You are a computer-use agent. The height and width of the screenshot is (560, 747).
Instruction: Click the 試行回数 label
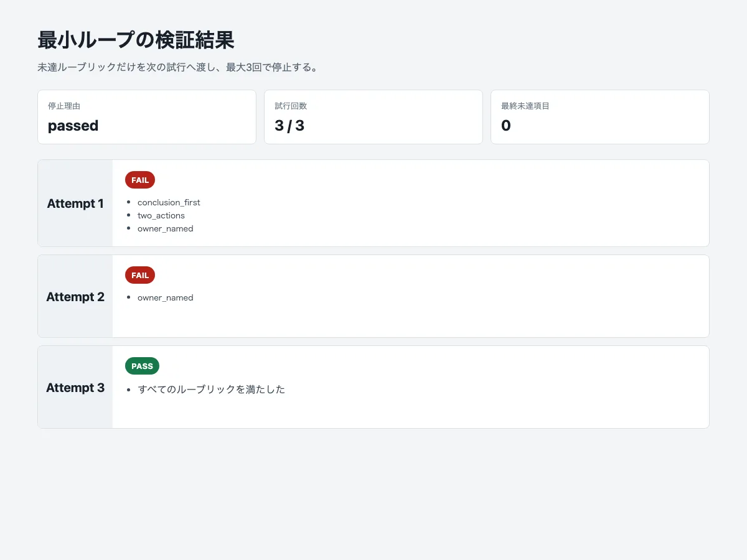291,106
